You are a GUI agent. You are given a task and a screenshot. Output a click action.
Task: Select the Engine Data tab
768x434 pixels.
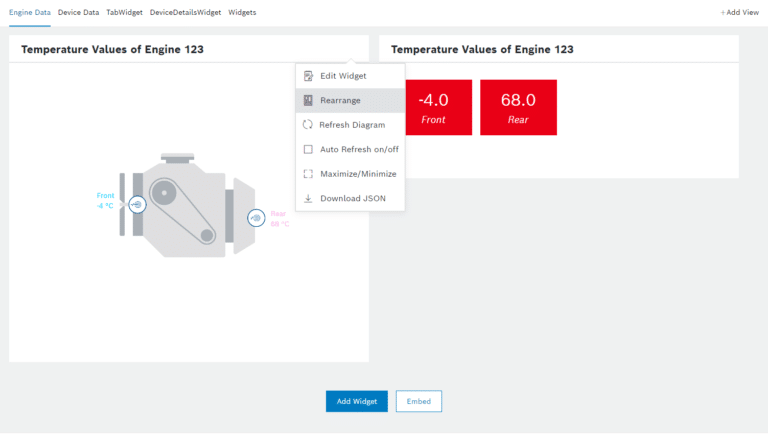coord(29,13)
